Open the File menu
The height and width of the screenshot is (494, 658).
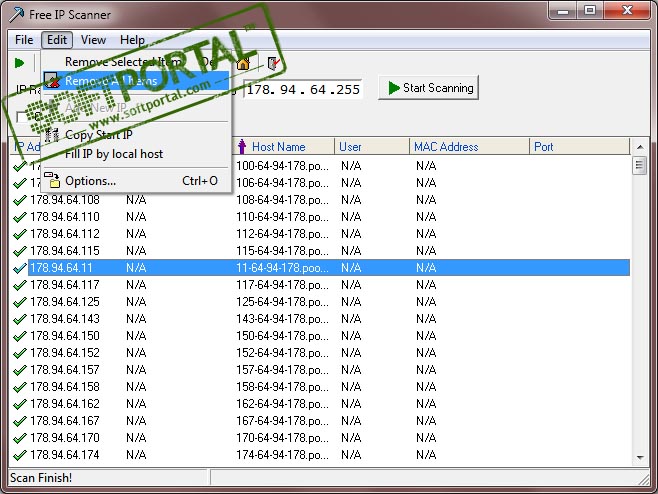click(x=24, y=40)
